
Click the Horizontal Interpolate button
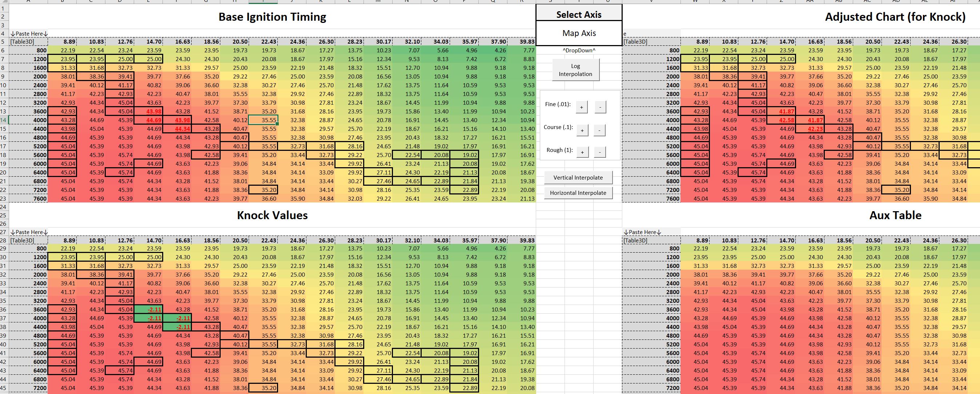578,193
